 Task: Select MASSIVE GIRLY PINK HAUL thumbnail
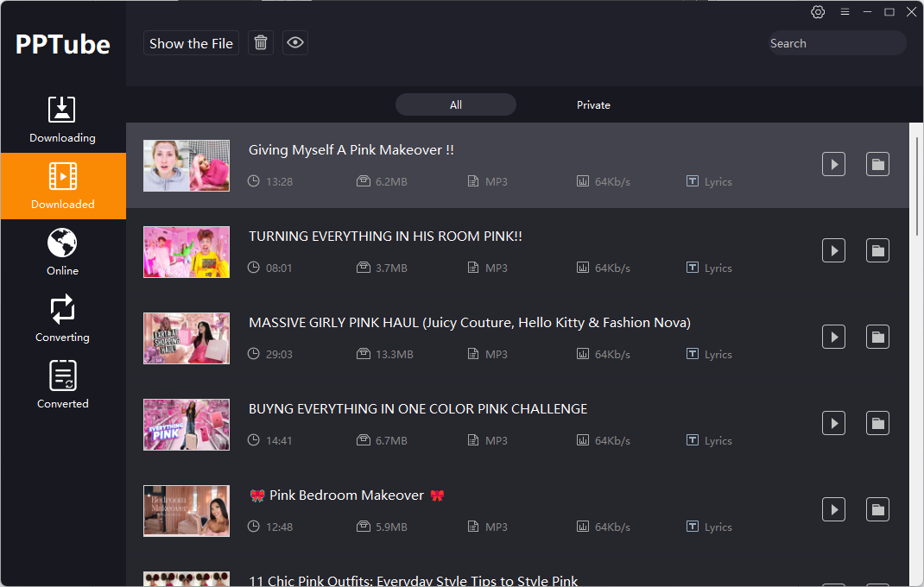187,338
